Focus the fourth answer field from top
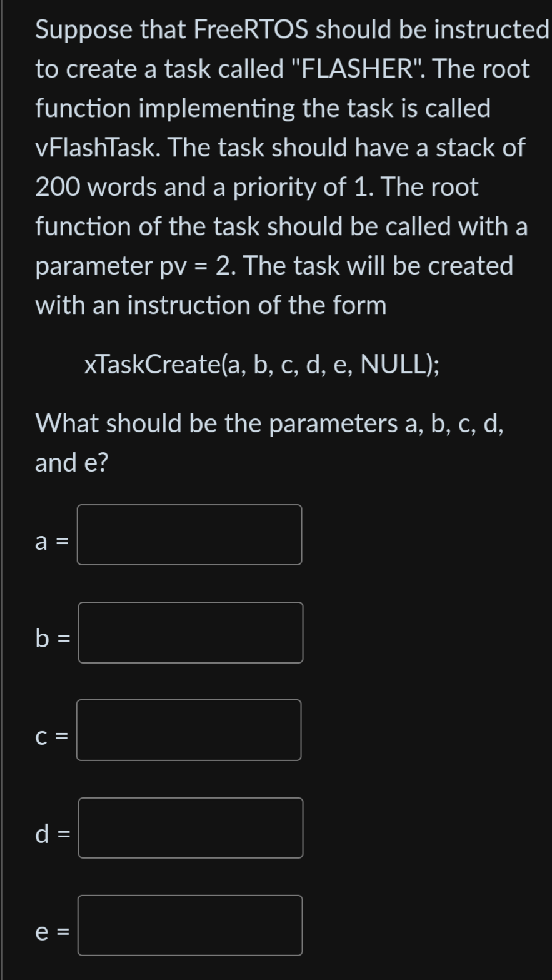The height and width of the screenshot is (980, 552). 190,828
